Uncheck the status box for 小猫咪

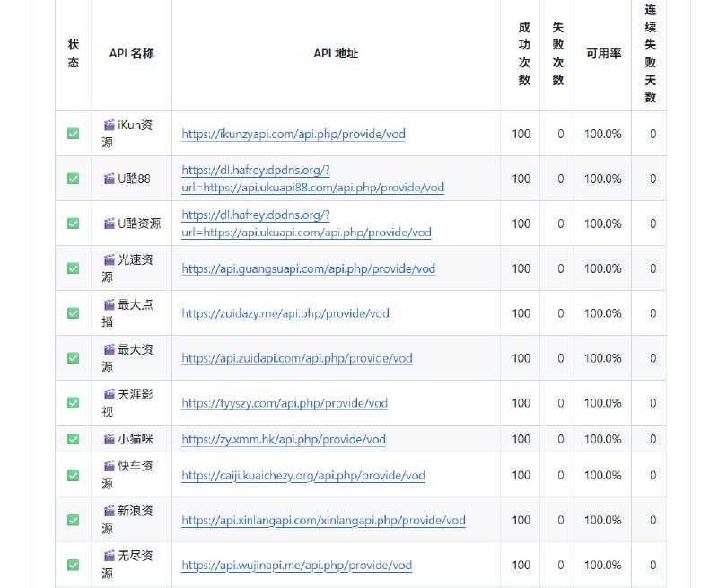click(x=73, y=440)
